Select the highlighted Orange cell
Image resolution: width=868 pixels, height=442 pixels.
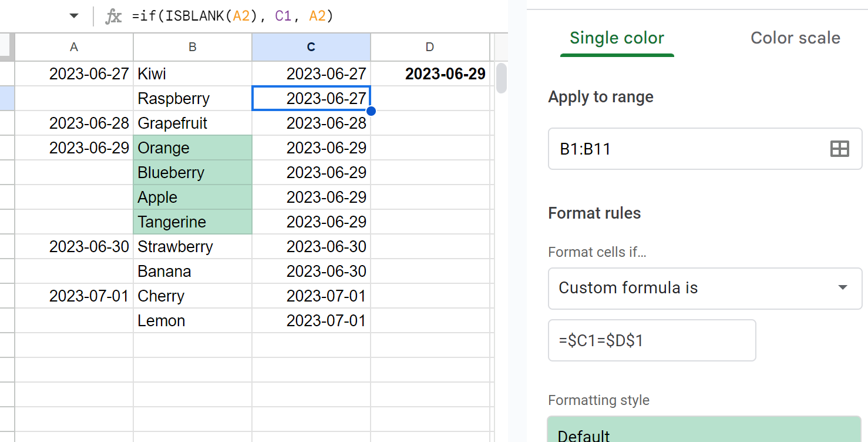pyautogui.click(x=193, y=148)
